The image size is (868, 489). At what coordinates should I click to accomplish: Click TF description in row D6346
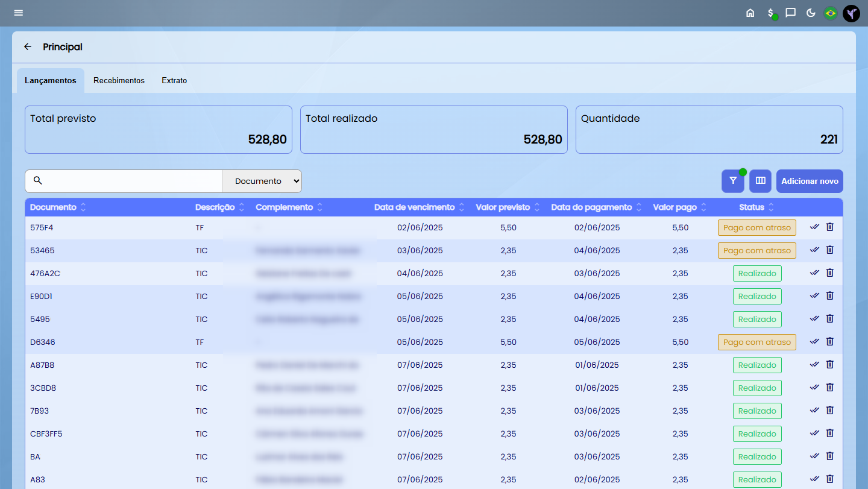coord(200,342)
